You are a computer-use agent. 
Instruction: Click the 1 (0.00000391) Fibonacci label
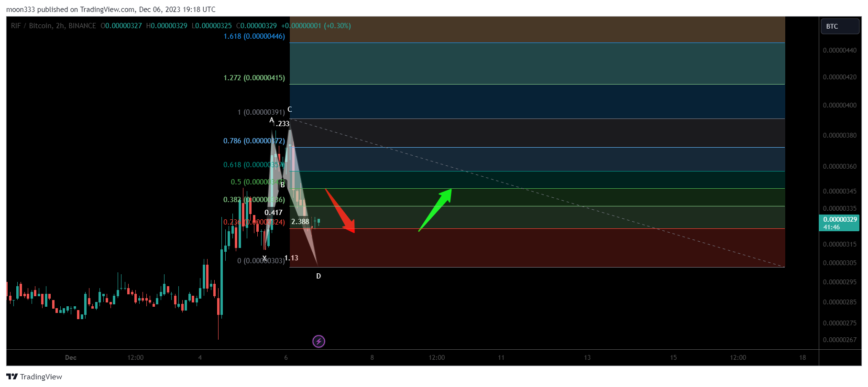[x=261, y=112]
